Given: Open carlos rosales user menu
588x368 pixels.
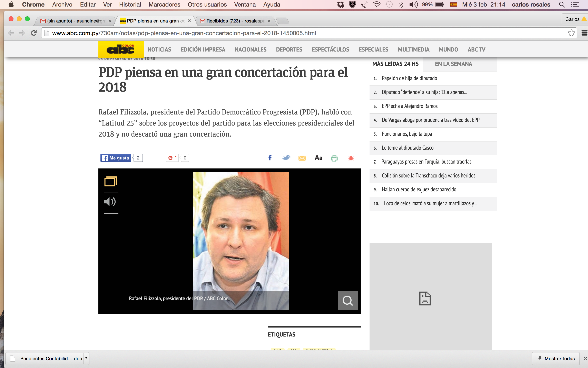Looking at the screenshot, I should pos(531,4).
